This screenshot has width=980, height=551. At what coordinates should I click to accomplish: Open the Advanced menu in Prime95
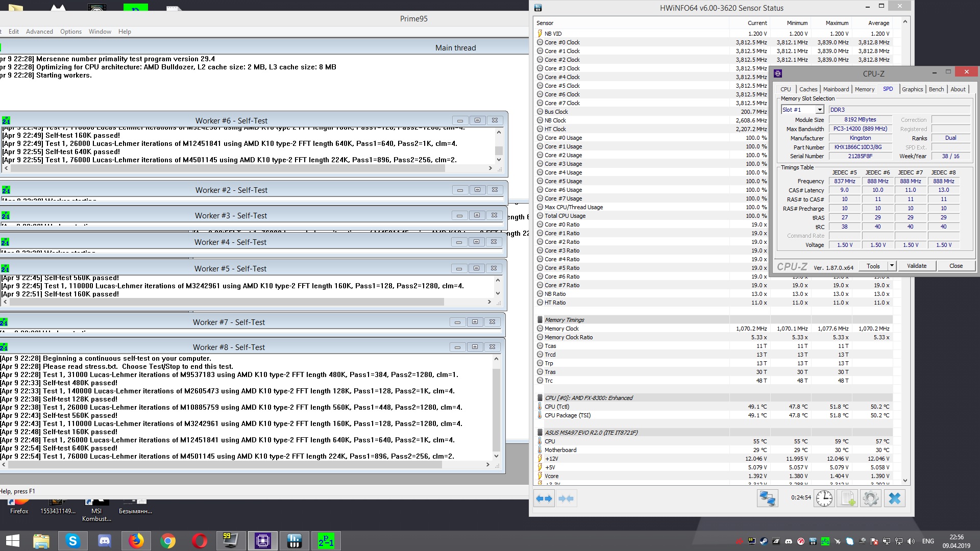pyautogui.click(x=39, y=32)
